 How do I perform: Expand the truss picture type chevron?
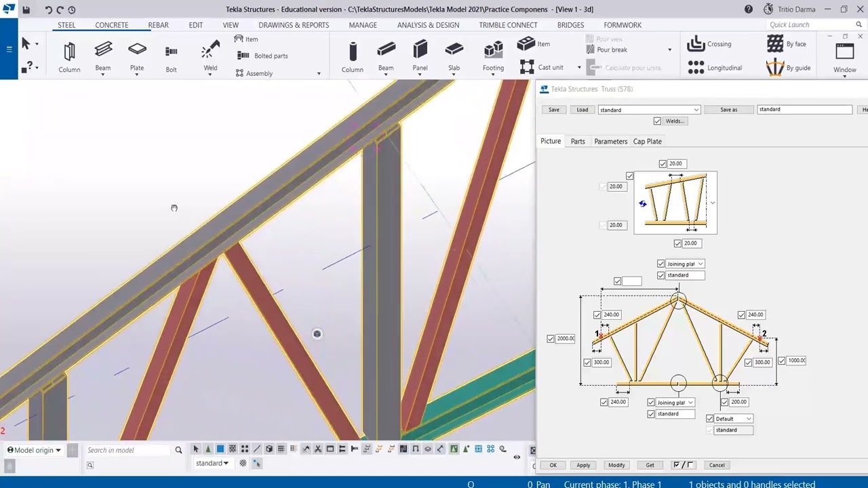click(x=712, y=203)
